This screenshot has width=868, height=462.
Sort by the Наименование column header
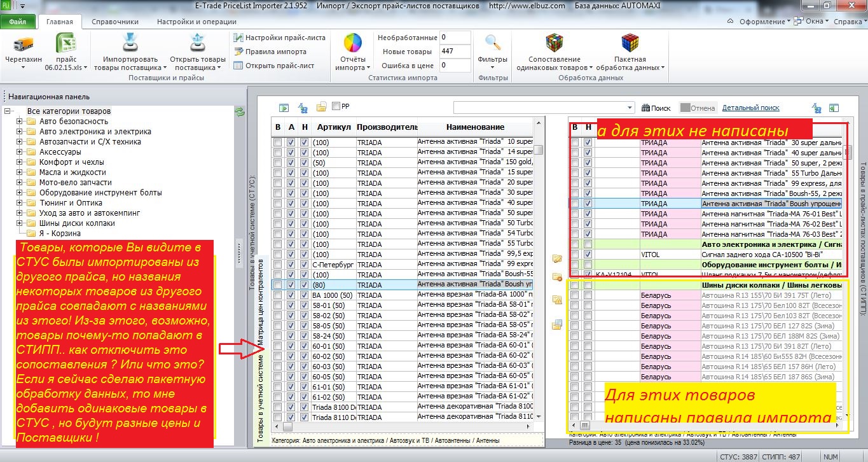coord(475,127)
